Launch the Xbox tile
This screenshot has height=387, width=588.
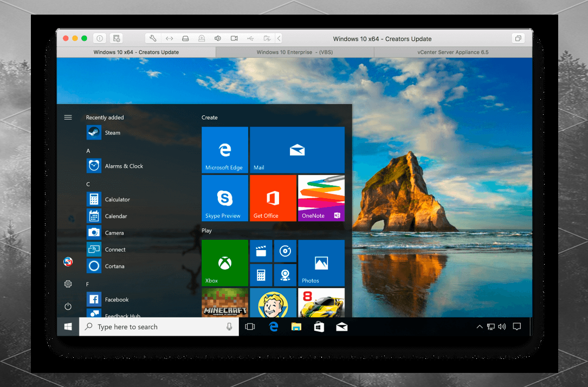(x=224, y=263)
